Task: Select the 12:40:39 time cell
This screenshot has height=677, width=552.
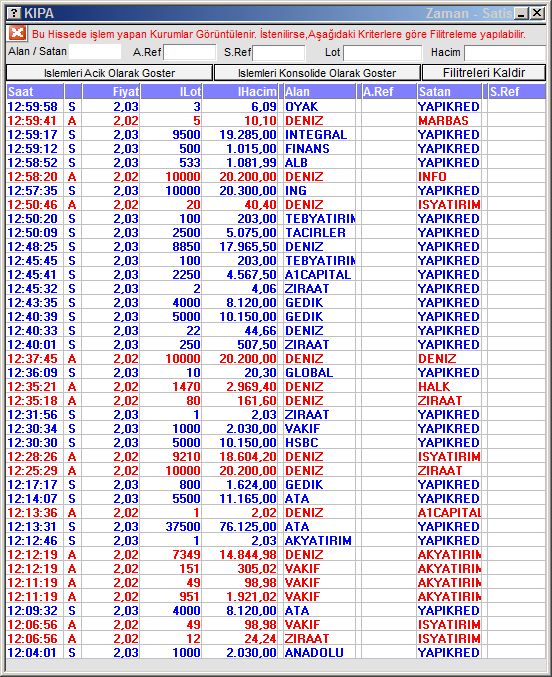Action: (35, 316)
